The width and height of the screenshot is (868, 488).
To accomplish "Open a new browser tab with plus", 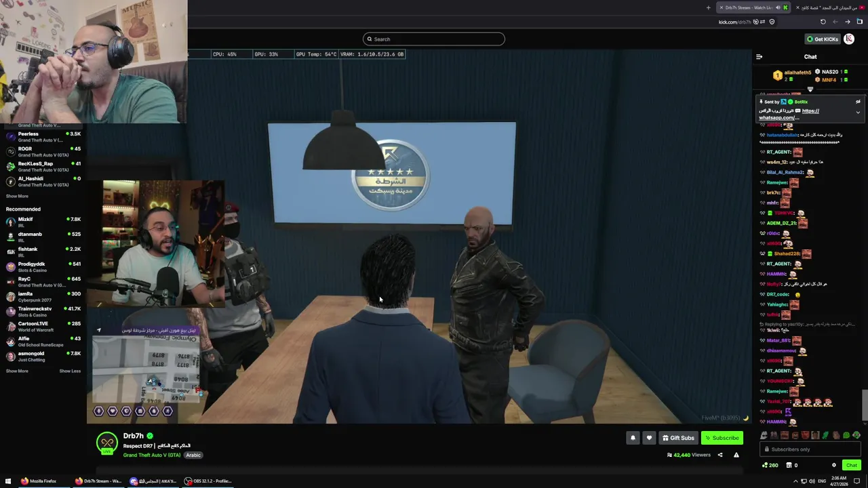I will tap(709, 7).
